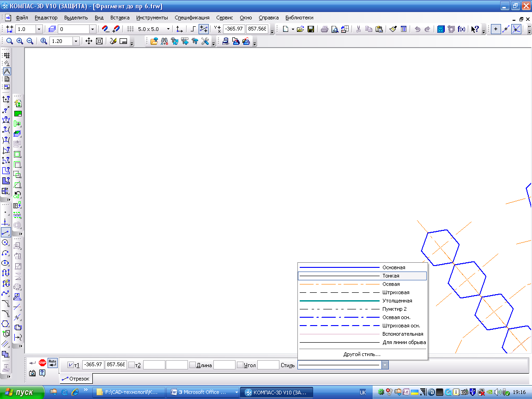The width and height of the screenshot is (532, 399).
Task: Click the Redo arrow icon
Action: pyautogui.click(x=428, y=29)
